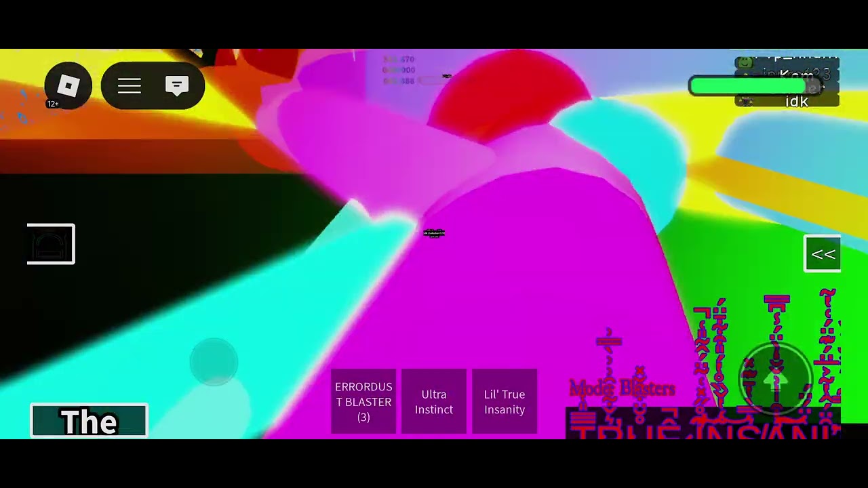Click the green health bar
This screenshot has height=488, width=868.
[x=755, y=87]
